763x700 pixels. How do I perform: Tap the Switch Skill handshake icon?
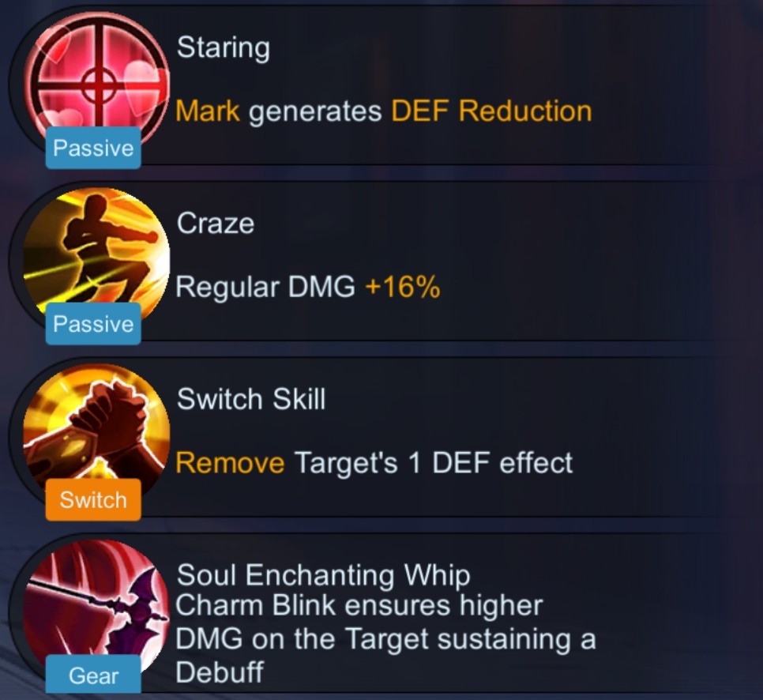pyautogui.click(x=96, y=431)
